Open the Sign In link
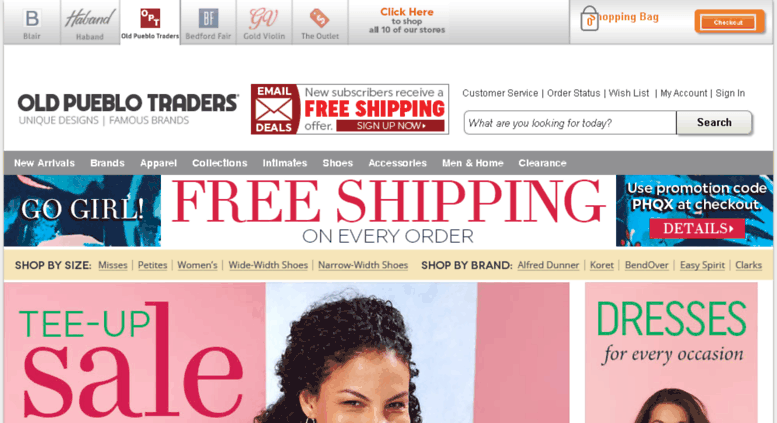 [730, 93]
